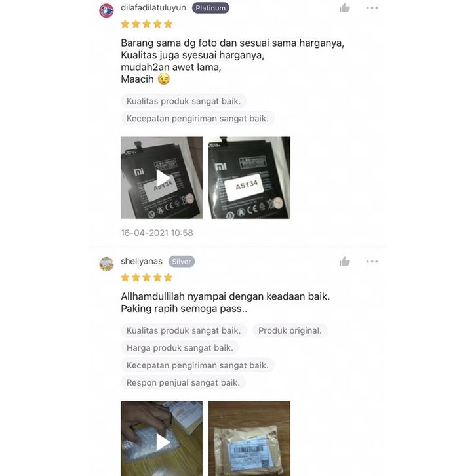Play the package unboxing review video

click(161, 439)
